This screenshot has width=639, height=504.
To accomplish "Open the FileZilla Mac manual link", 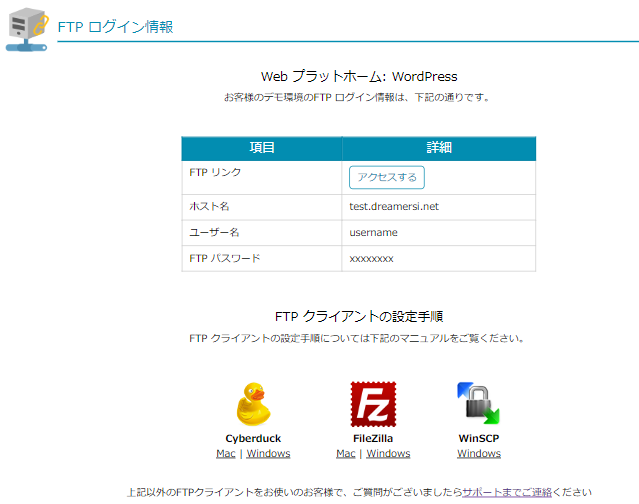I will [x=346, y=453].
